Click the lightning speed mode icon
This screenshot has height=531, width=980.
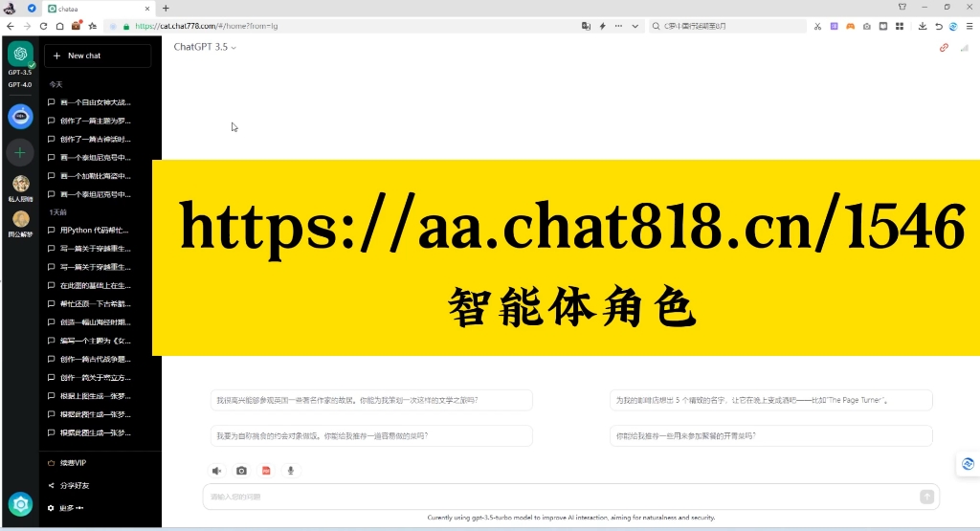(603, 26)
